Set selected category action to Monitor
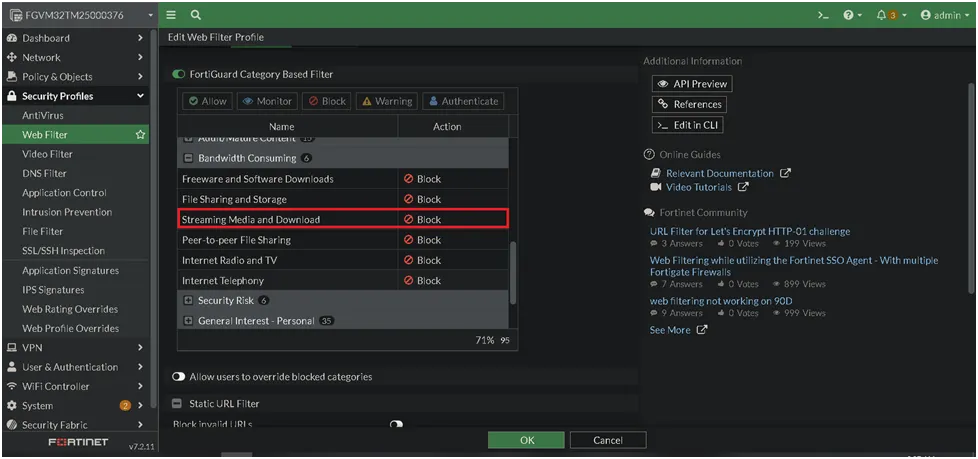978x459 pixels. (267, 101)
